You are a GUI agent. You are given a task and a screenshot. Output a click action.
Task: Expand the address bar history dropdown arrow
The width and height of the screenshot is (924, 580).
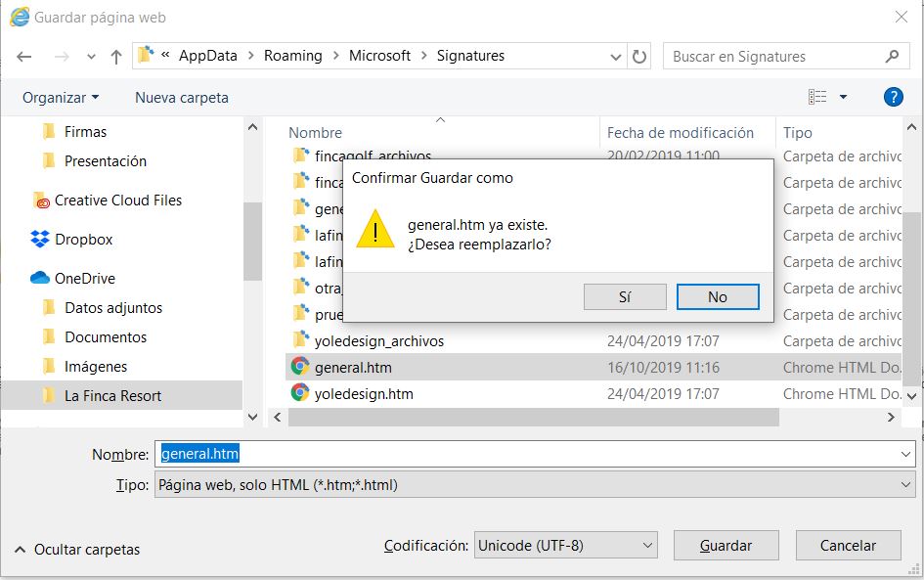[x=615, y=57]
